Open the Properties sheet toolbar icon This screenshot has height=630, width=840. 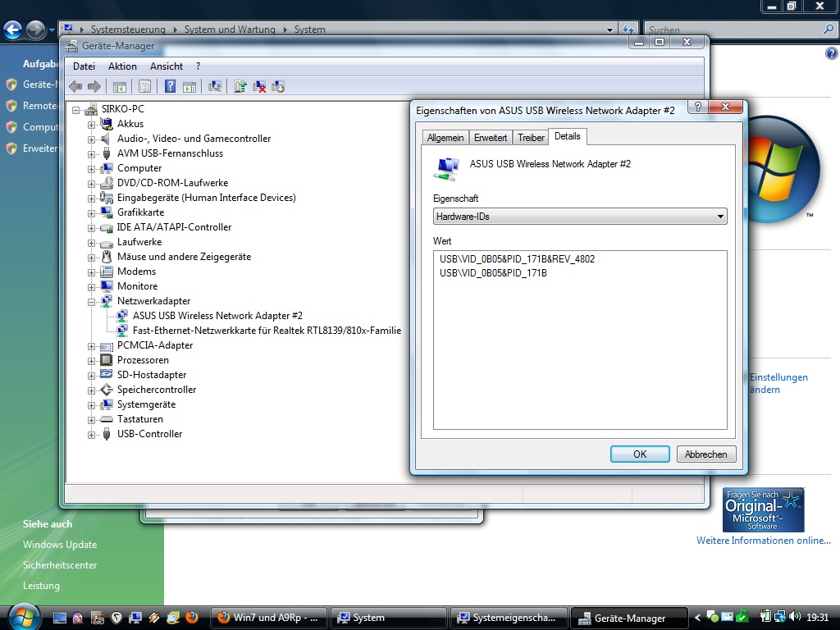tap(144, 86)
